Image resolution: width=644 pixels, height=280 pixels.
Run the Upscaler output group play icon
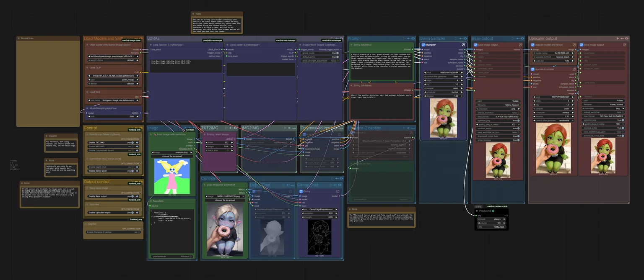(618, 39)
